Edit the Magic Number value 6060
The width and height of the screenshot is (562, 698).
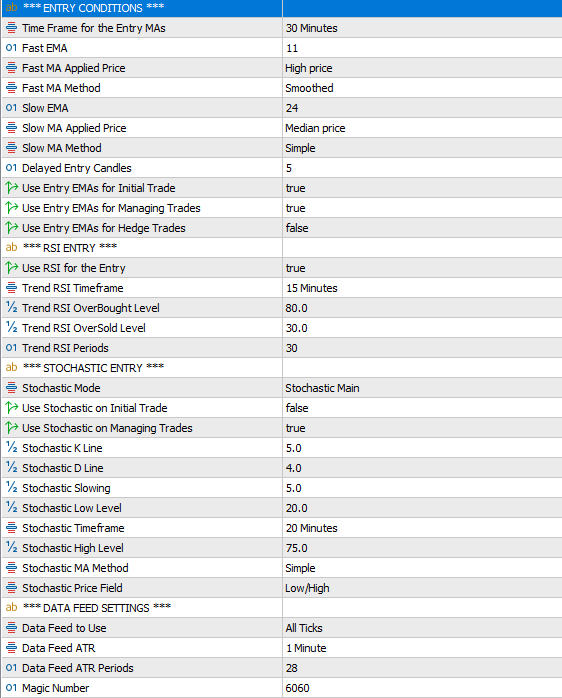click(x=422, y=688)
